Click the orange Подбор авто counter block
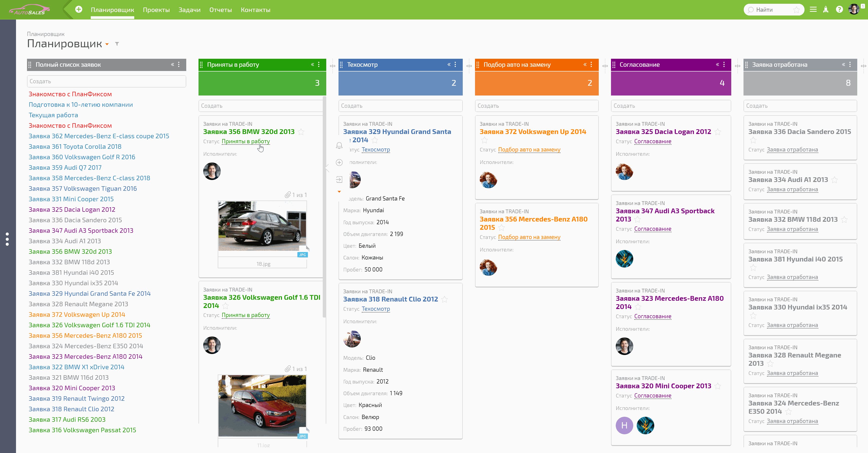868x453 pixels. coord(536,83)
